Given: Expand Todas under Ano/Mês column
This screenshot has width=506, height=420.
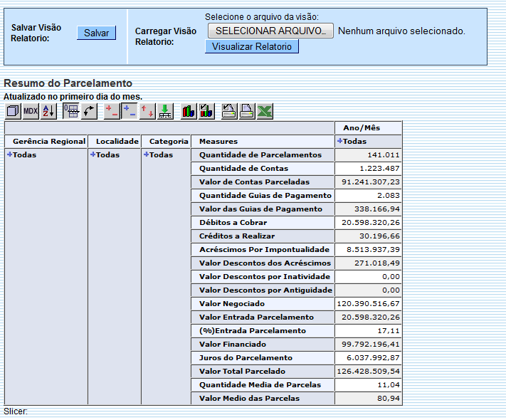Looking at the screenshot, I should tap(341, 141).
